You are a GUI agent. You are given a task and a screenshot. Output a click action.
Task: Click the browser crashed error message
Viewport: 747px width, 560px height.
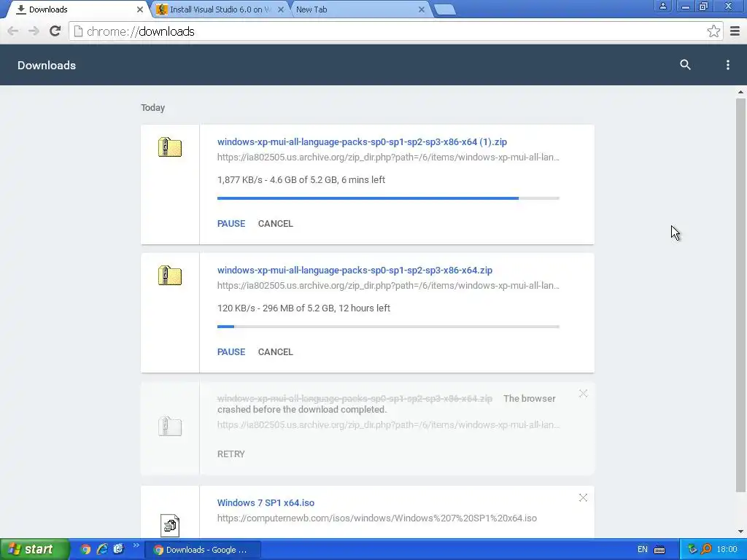[387, 404]
